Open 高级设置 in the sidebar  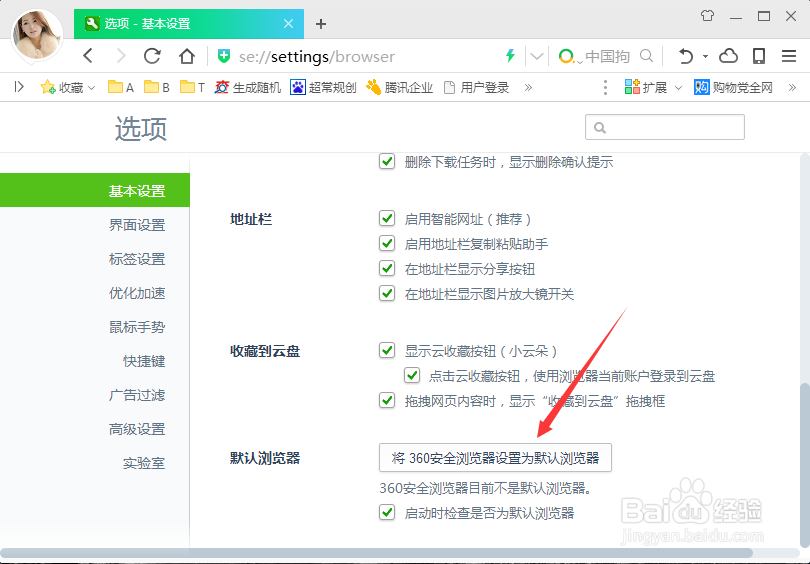137,429
